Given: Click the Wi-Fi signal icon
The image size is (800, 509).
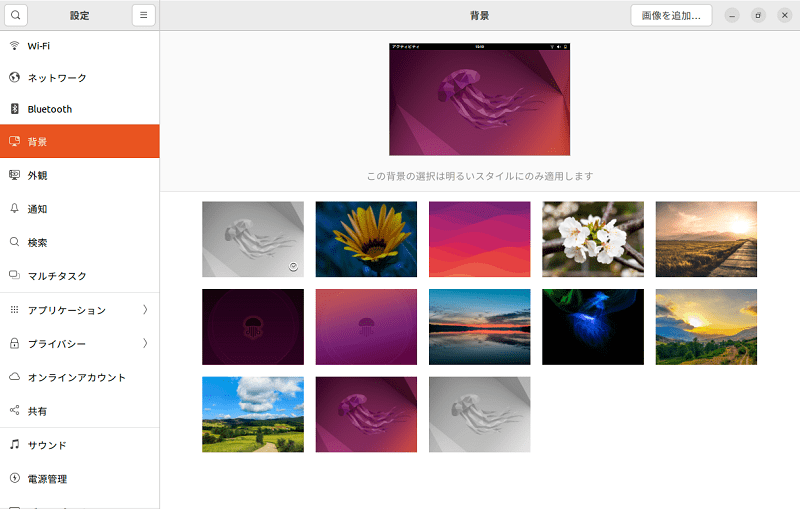Looking at the screenshot, I should pos(14,45).
